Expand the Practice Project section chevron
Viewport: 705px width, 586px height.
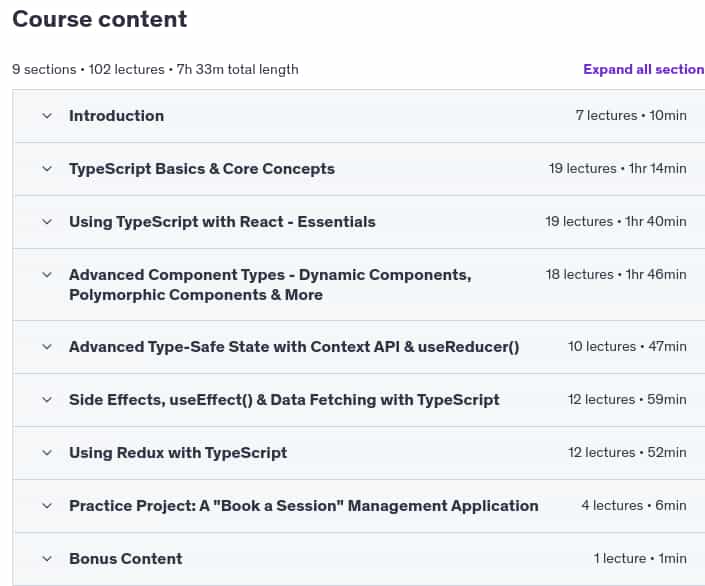[47, 506]
